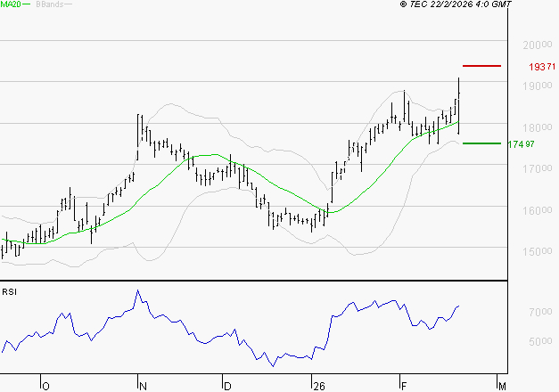Viewport: 559px width, 392px height.
Task: Click the 200.00 price axis label
Action: (538, 45)
